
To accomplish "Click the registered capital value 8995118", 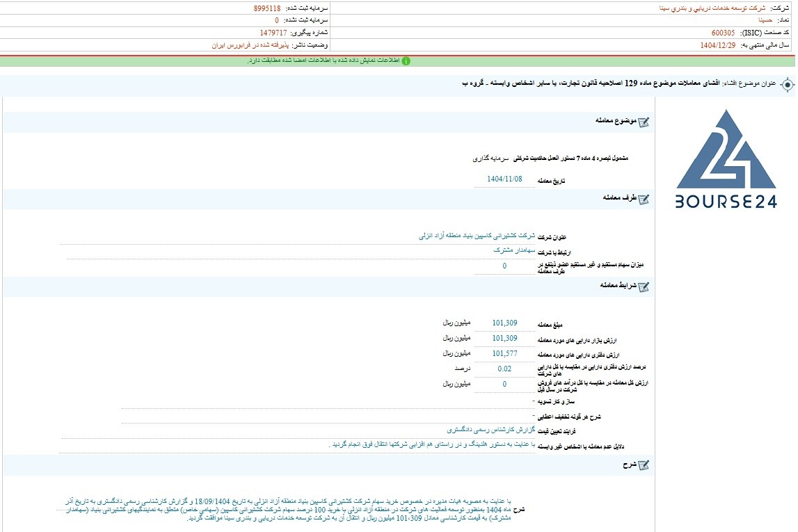I will (267, 8).
